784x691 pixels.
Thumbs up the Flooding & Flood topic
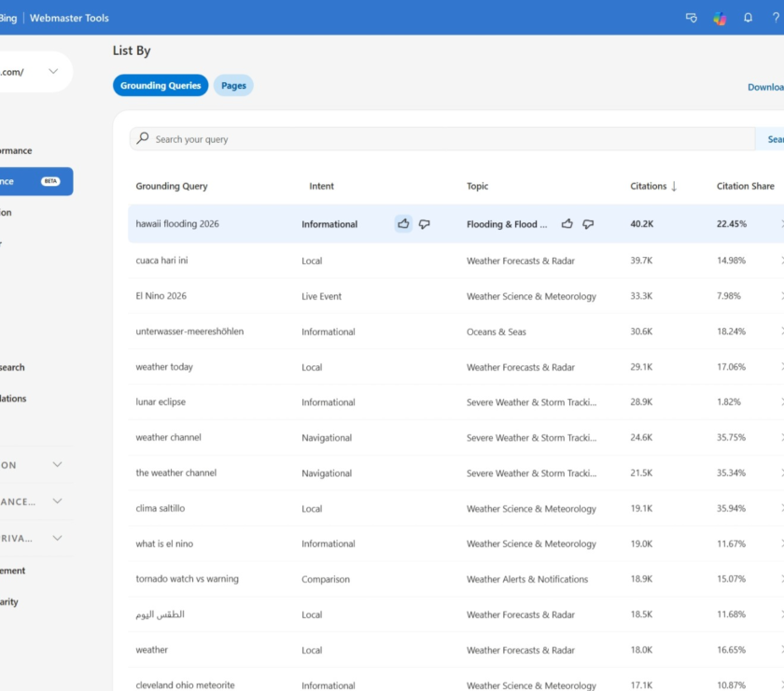pyautogui.click(x=567, y=224)
